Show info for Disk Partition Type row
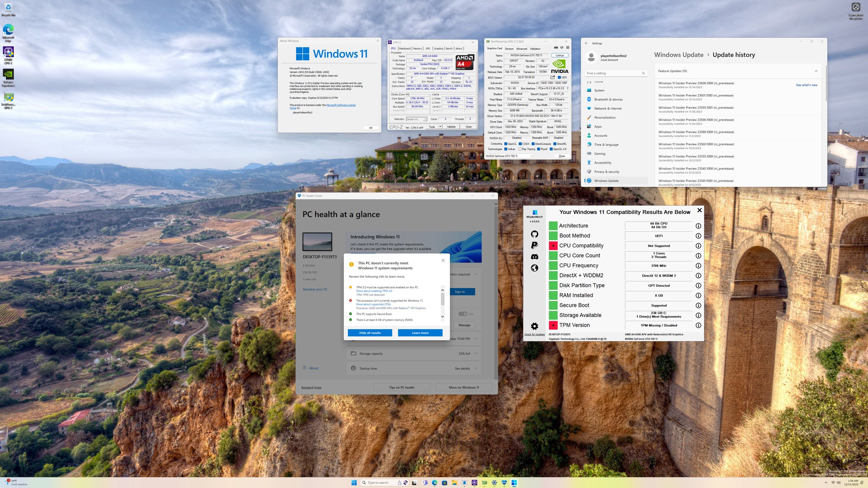This screenshot has height=488, width=868. 698,286
